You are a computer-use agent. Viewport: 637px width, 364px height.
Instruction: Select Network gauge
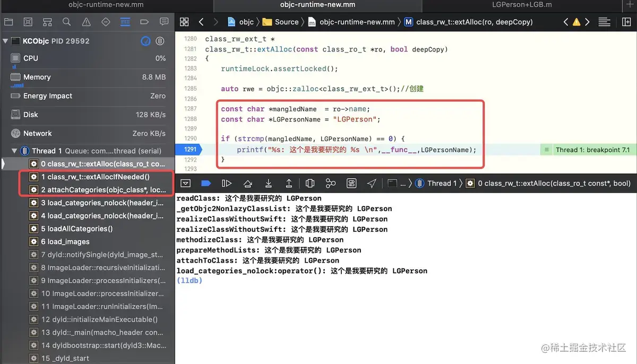click(x=88, y=134)
